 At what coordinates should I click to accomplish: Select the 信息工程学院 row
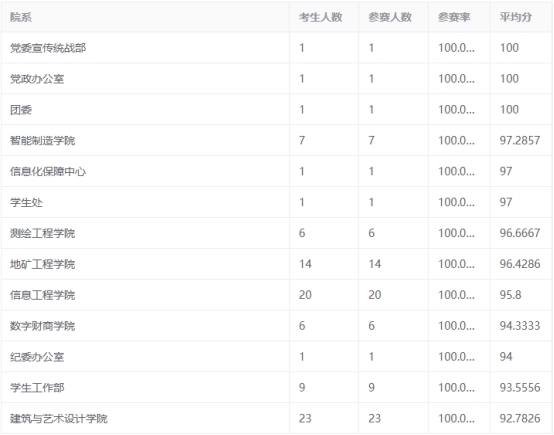(x=277, y=295)
